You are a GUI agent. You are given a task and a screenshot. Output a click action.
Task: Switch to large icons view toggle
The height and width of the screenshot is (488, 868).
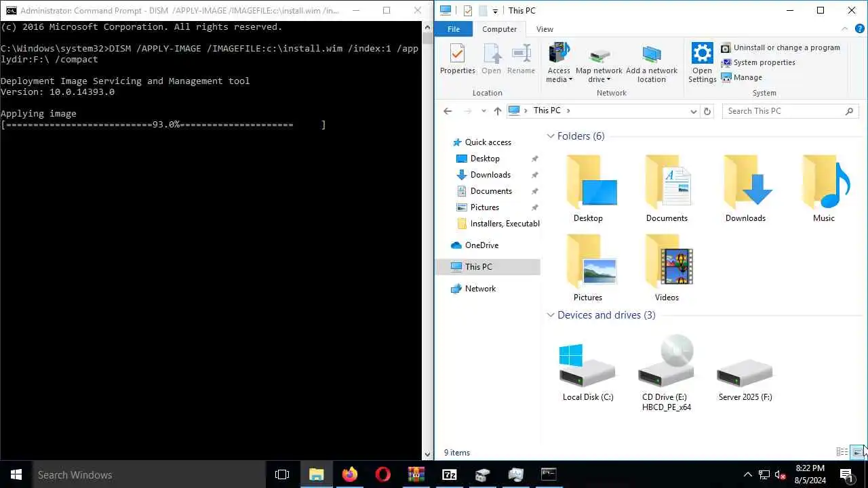point(857,452)
